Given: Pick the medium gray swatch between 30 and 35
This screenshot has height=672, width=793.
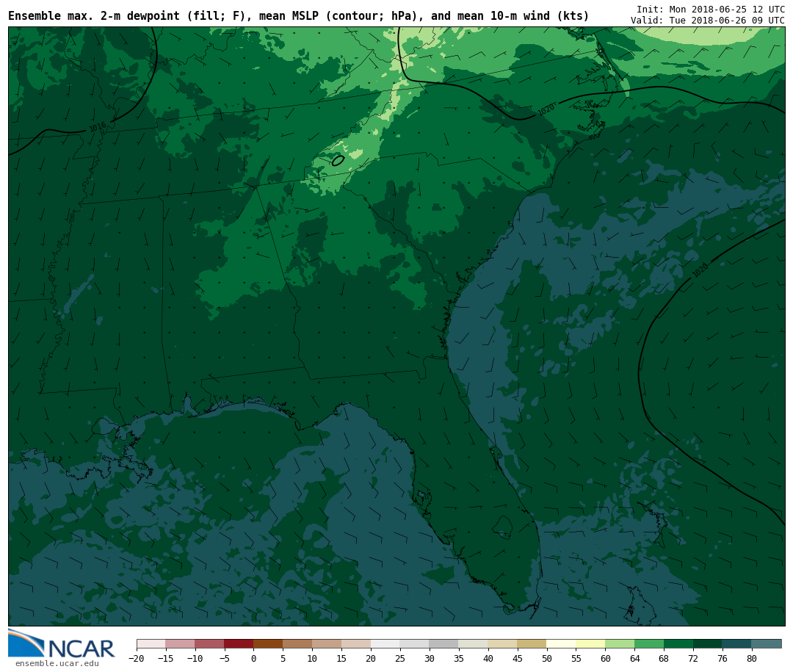Looking at the screenshot, I should (443, 644).
